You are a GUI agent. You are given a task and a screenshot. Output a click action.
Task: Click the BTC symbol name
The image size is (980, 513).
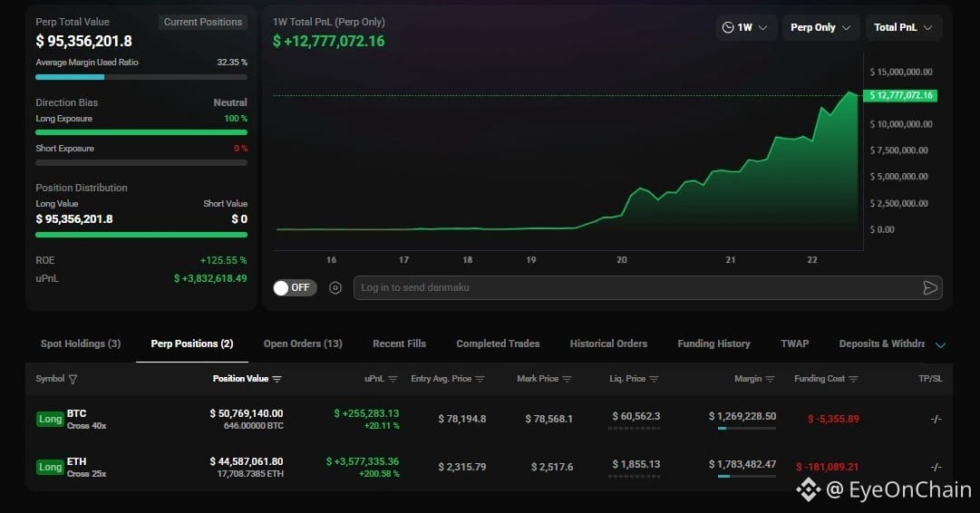77,413
